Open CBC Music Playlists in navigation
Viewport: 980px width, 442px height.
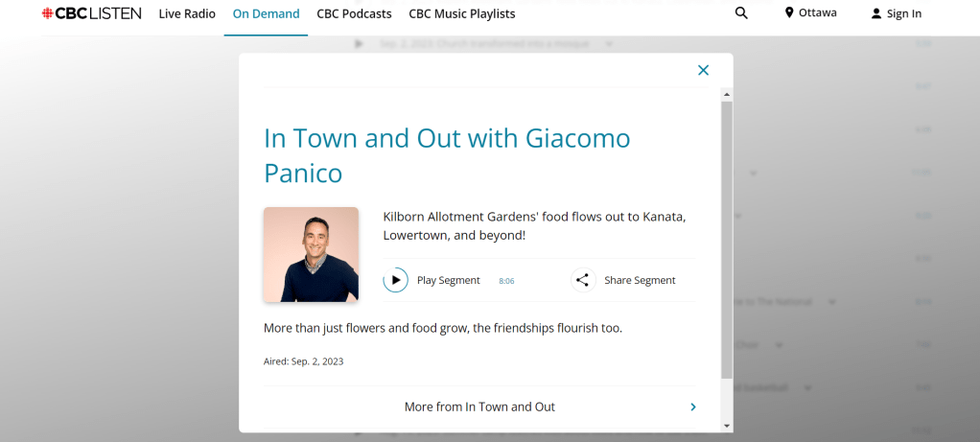pos(461,13)
